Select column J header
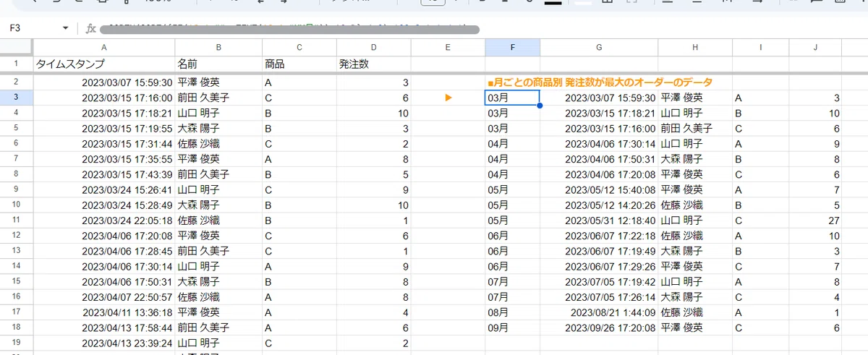Image resolution: width=868 pixels, height=355 pixels. [816, 48]
